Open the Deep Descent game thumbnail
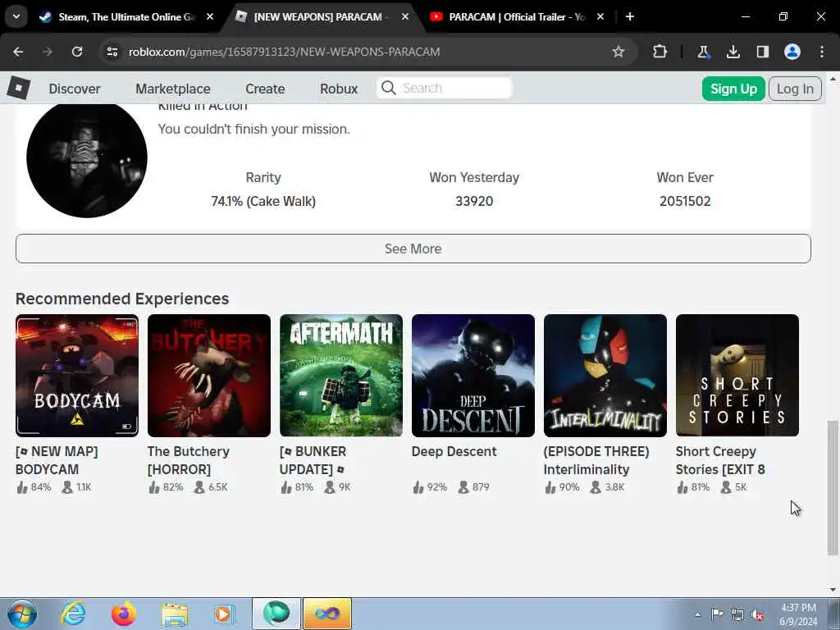 [x=473, y=376]
